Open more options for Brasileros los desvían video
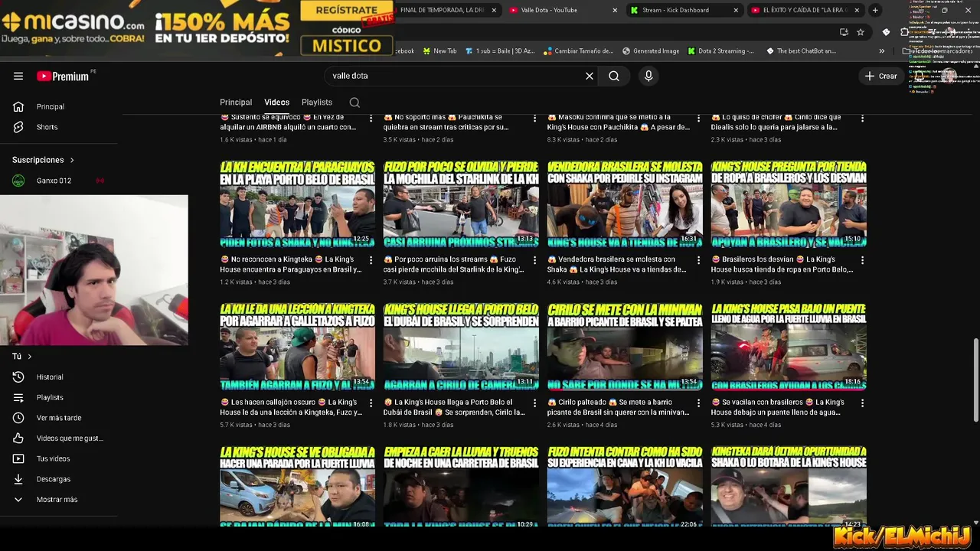 coord(862,260)
